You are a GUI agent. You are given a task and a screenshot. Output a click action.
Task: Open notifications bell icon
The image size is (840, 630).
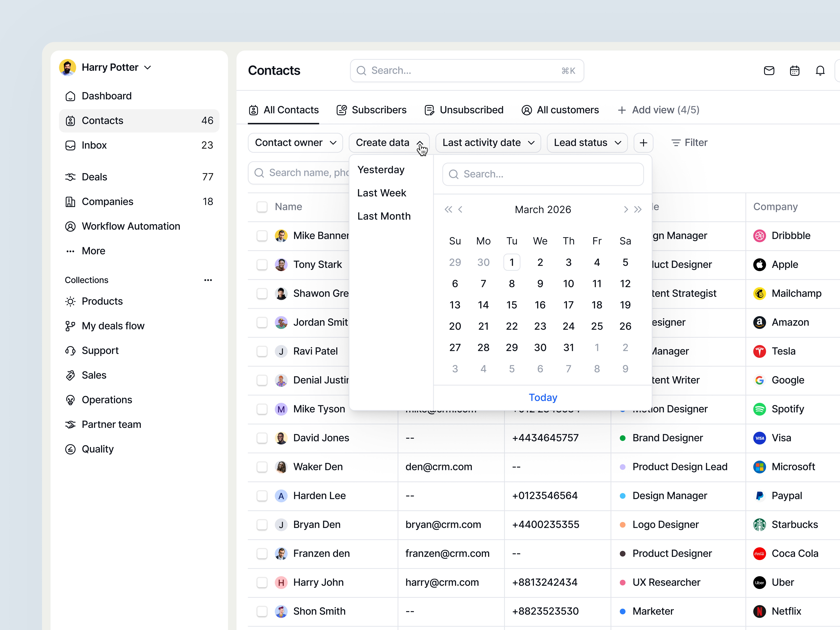(x=820, y=71)
